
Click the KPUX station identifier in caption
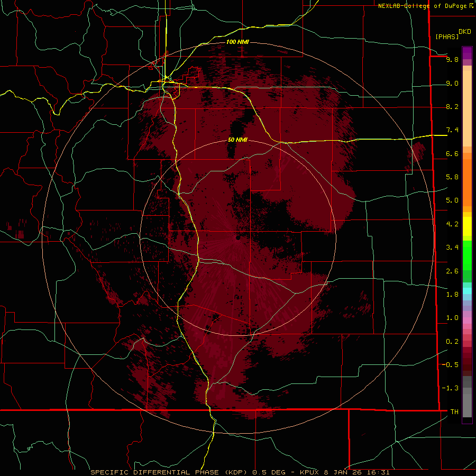(309, 472)
